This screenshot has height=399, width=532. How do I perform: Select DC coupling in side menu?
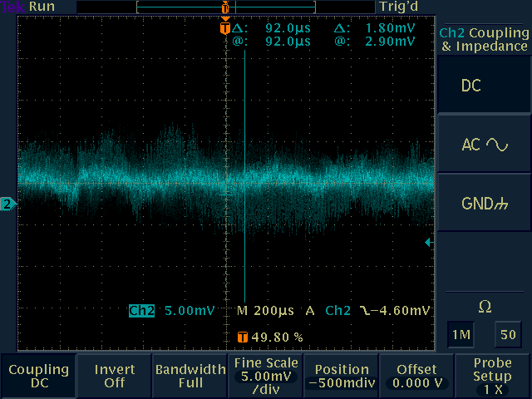coord(484,85)
